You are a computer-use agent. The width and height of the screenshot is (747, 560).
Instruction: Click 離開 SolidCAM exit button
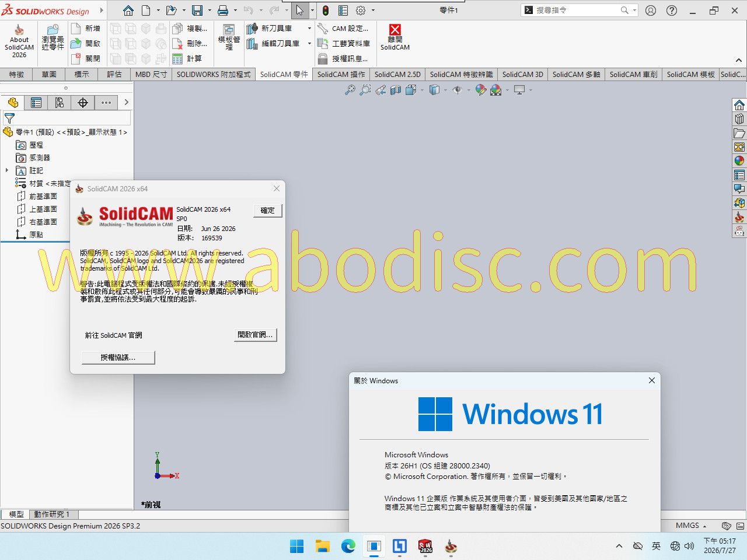click(x=395, y=38)
